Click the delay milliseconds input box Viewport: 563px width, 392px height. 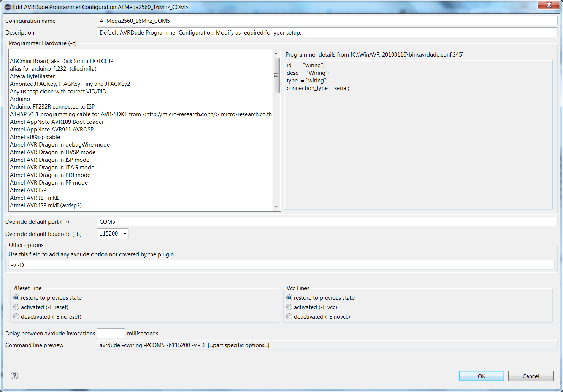coord(111,333)
